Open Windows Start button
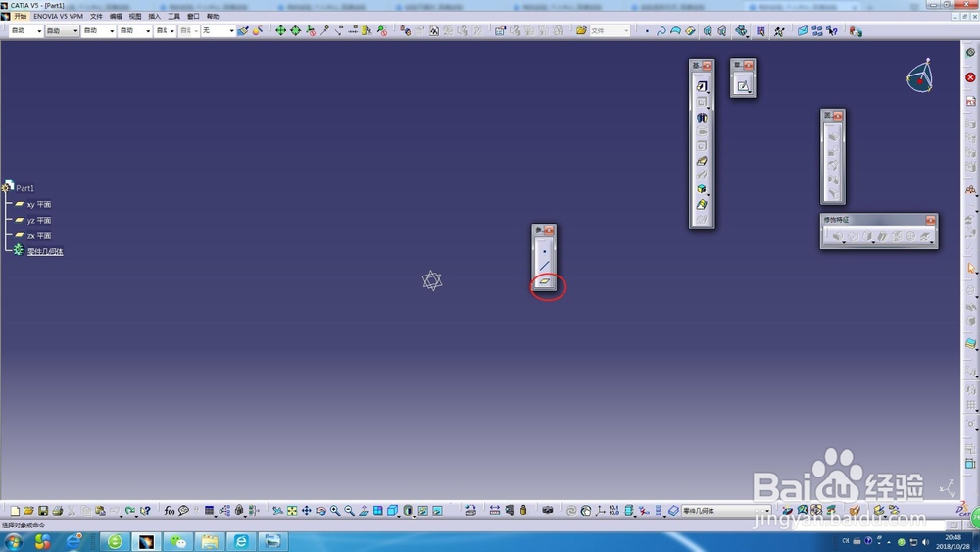 pos(13,541)
